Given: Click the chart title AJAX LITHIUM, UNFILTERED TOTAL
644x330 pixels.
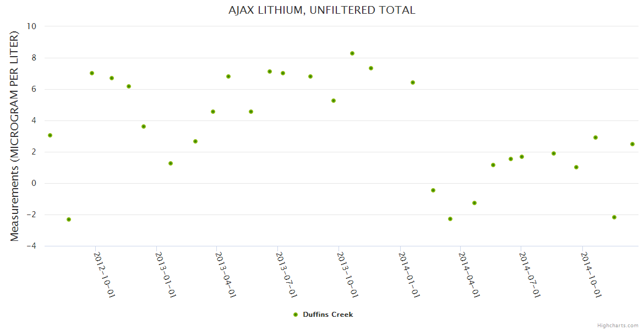Looking at the screenshot, I should click(x=322, y=10).
